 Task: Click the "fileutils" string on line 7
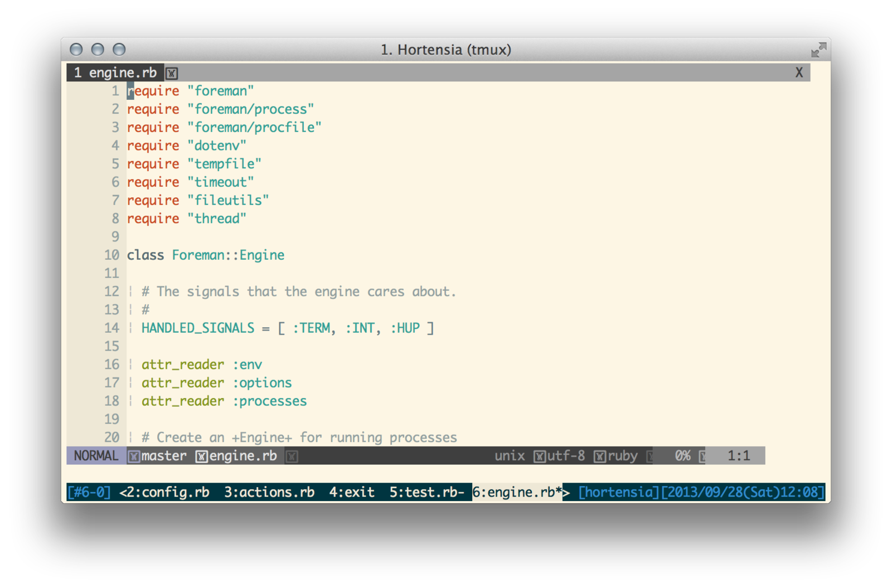coord(228,201)
